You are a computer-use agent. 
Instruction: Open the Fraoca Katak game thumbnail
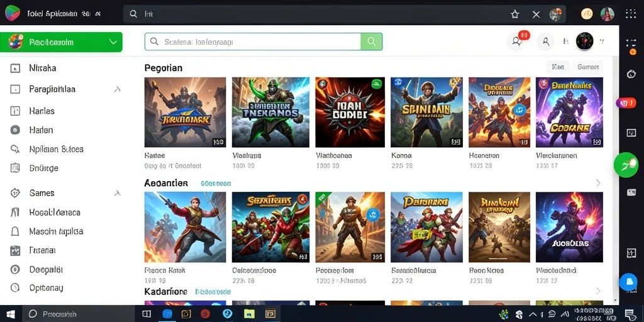click(x=185, y=227)
